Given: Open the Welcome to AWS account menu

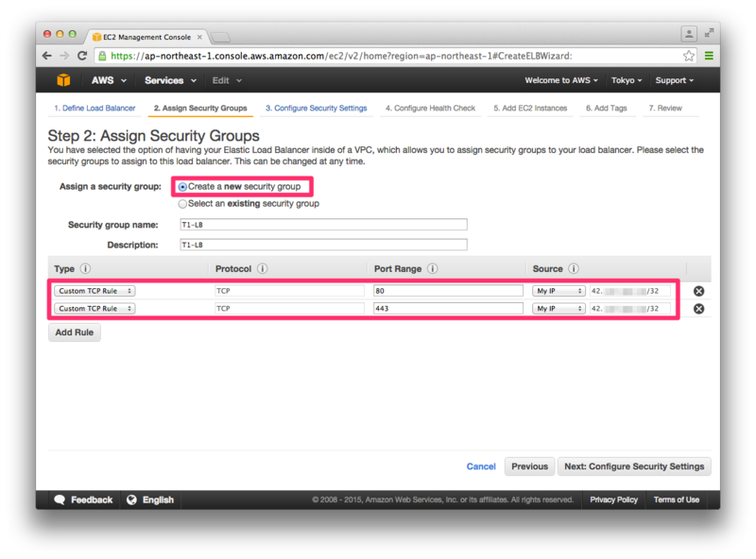Looking at the screenshot, I should pos(561,80).
